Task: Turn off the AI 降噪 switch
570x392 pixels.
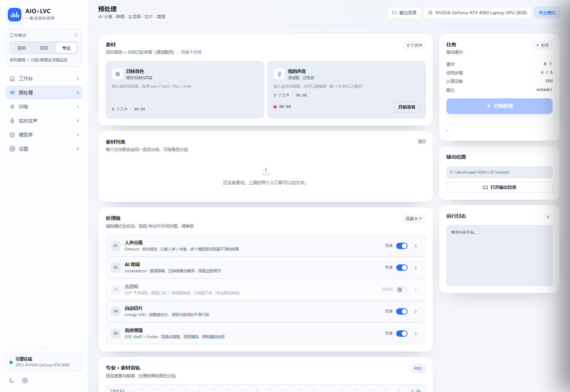Action: point(402,268)
